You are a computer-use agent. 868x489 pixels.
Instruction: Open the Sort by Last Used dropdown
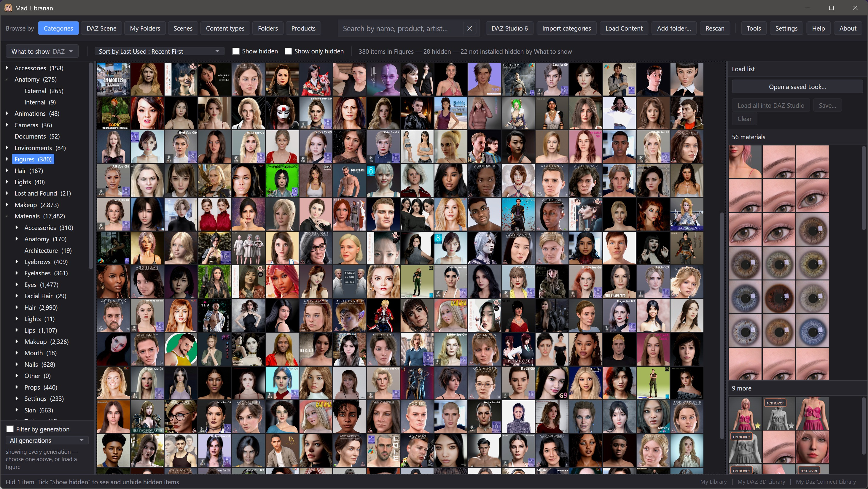(x=159, y=51)
